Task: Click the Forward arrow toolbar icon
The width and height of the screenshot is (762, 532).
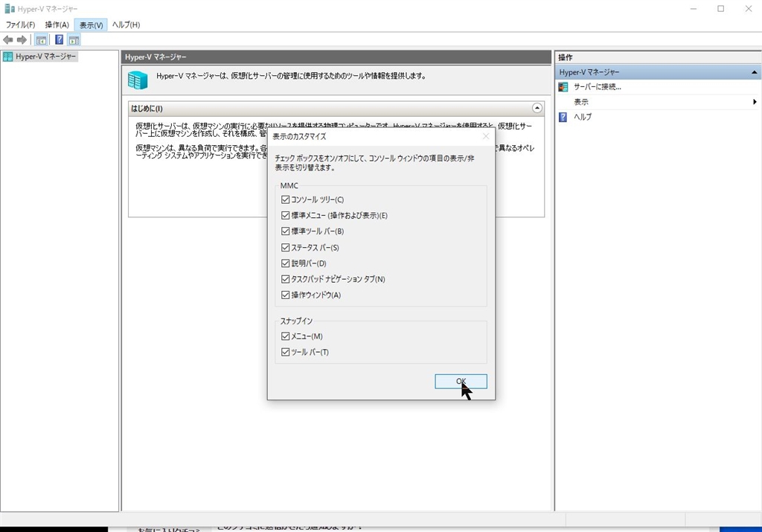Action: [22, 40]
